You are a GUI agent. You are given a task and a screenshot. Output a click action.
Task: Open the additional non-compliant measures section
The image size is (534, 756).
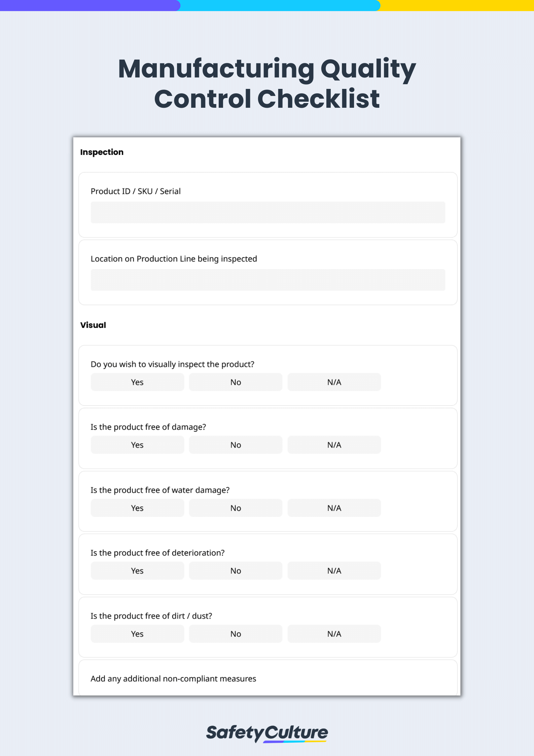pyautogui.click(x=173, y=679)
